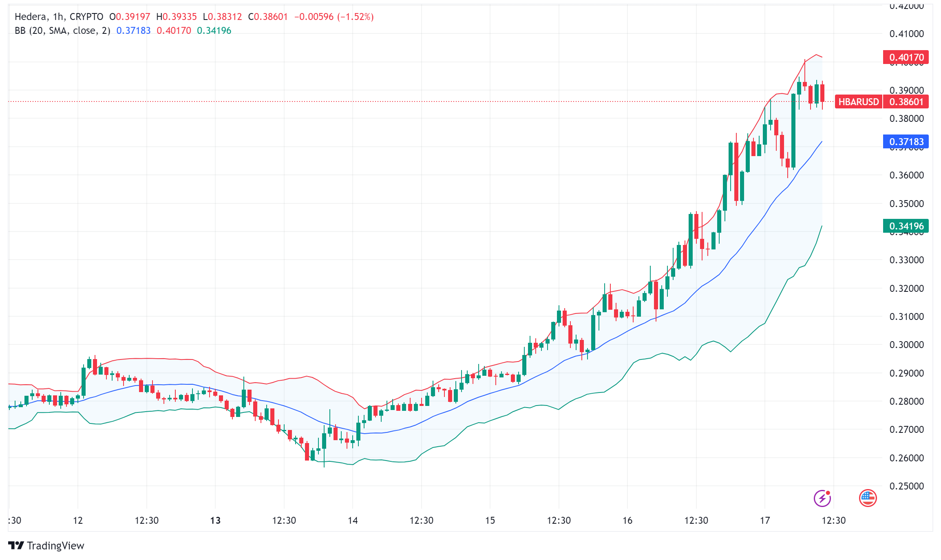Click the Hedera, 1h, CRYPTO title
This screenshot has height=560, width=941.
click(x=59, y=17)
